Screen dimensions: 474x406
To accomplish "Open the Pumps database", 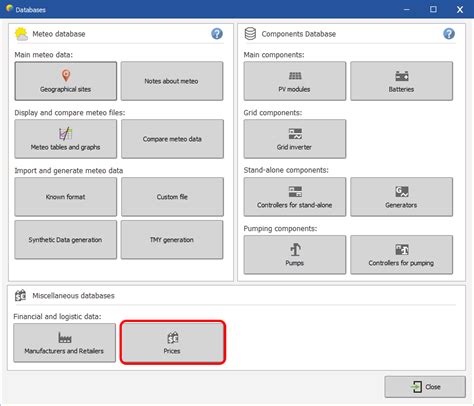I will (x=295, y=255).
